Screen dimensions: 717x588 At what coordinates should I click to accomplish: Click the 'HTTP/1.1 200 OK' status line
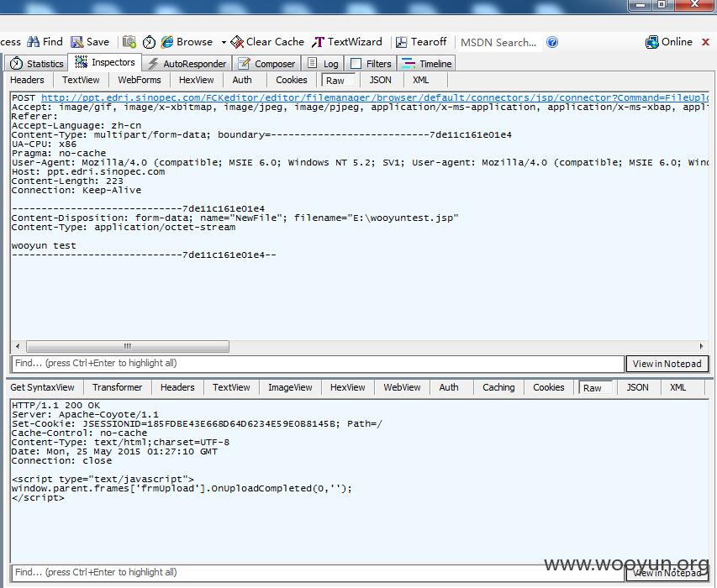55,405
